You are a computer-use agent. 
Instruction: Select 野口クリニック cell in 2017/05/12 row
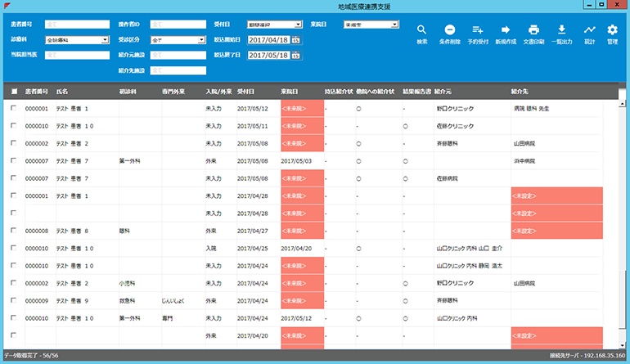click(x=455, y=109)
